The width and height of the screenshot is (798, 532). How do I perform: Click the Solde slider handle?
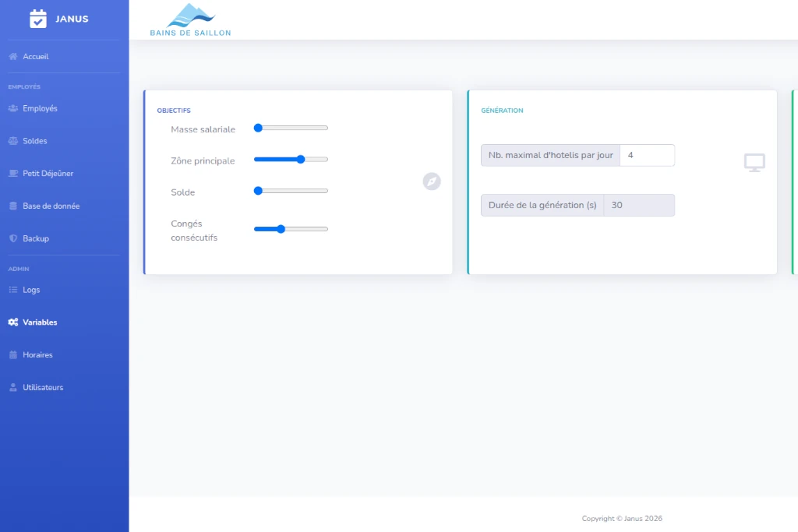click(x=258, y=192)
